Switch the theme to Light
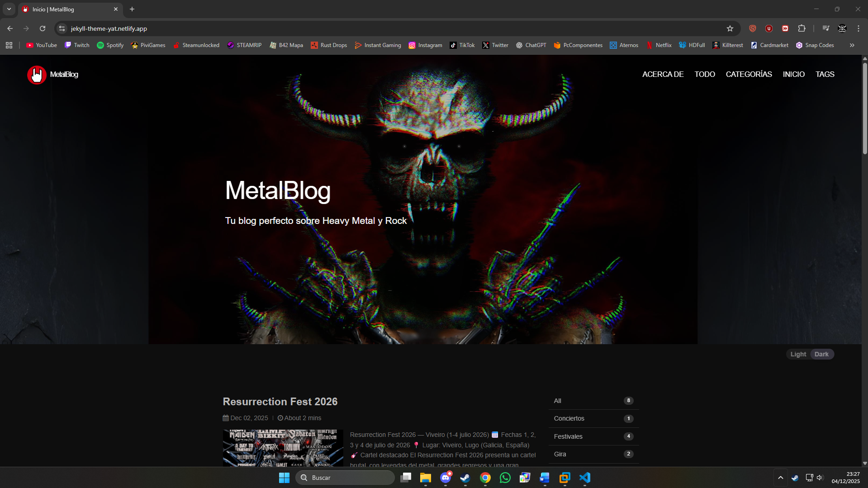Viewport: 868px width, 488px height. pos(798,354)
